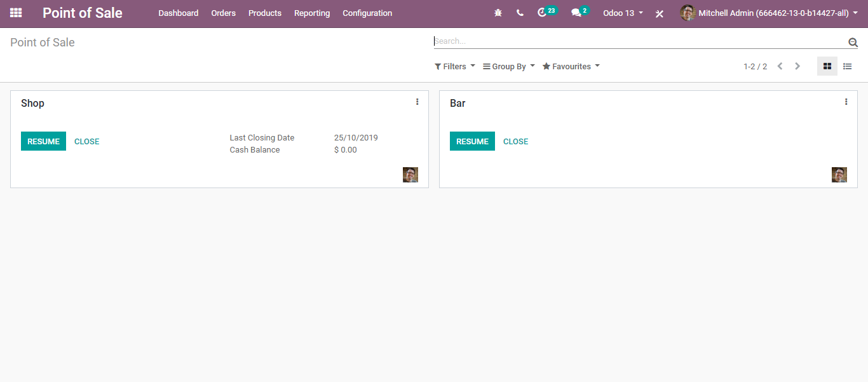Click the Bar card title
Screen dimensions: 868x382
pyautogui.click(x=458, y=103)
